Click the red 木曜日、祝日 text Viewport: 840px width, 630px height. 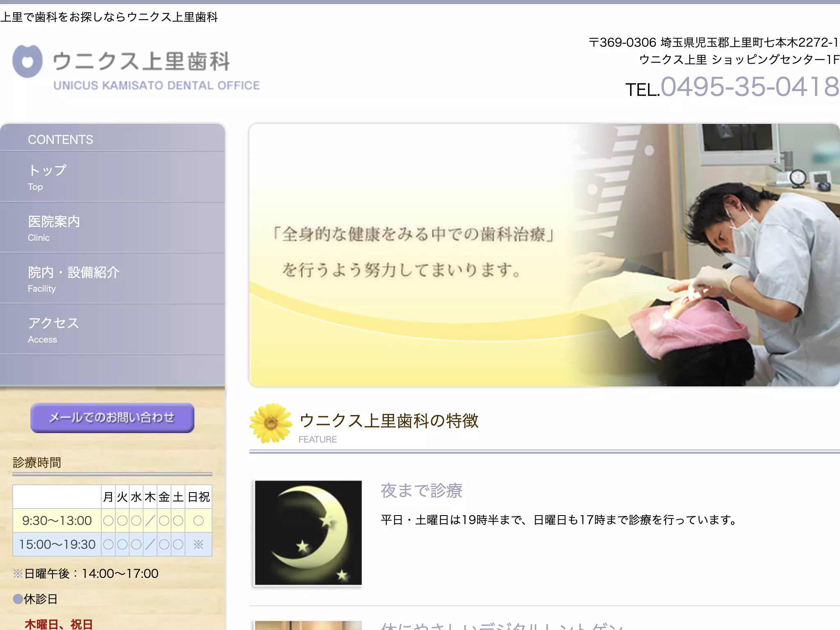(x=59, y=624)
